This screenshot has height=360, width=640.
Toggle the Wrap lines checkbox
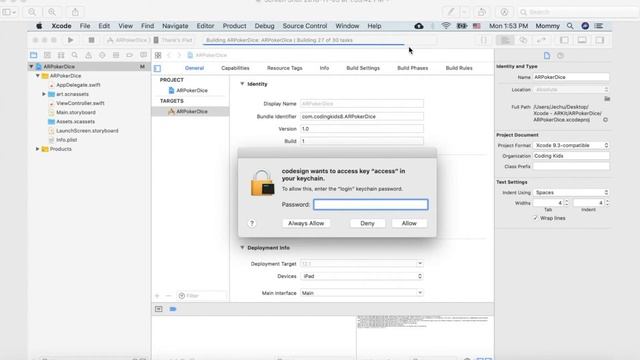535,218
